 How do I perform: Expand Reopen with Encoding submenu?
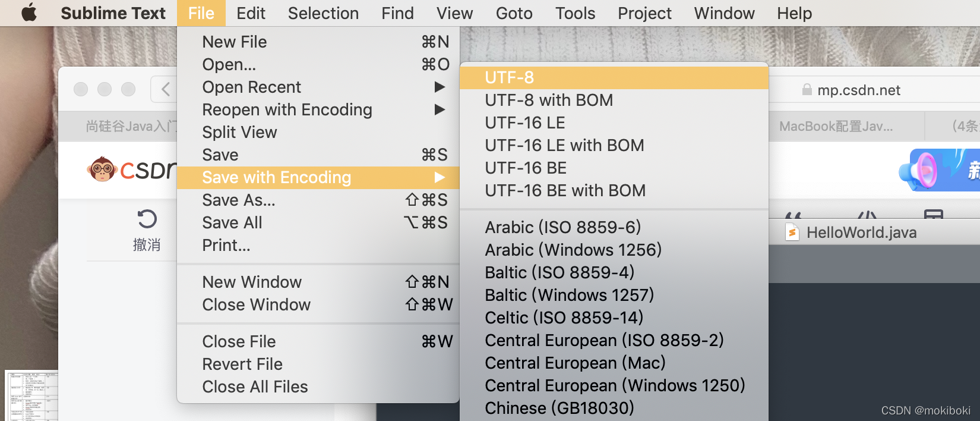(x=318, y=109)
